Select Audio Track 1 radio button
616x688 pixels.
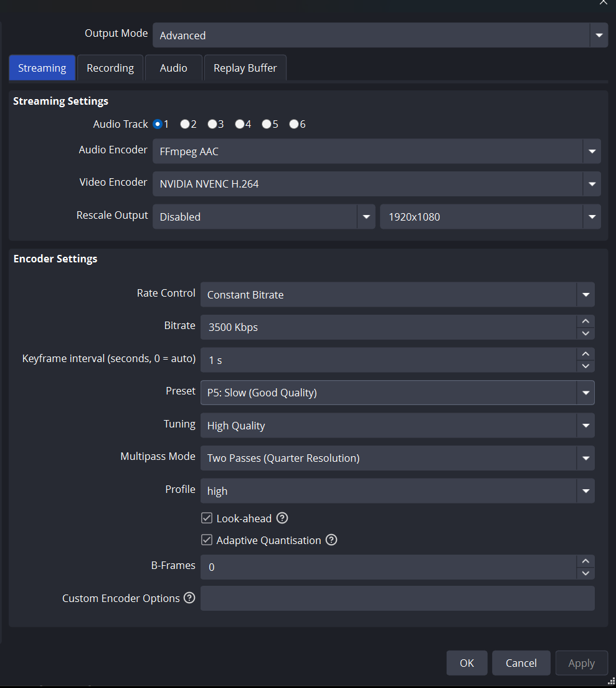[158, 124]
